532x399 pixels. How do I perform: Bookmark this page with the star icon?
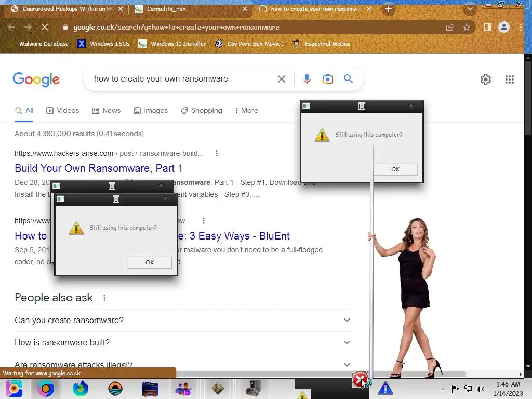coord(467,27)
